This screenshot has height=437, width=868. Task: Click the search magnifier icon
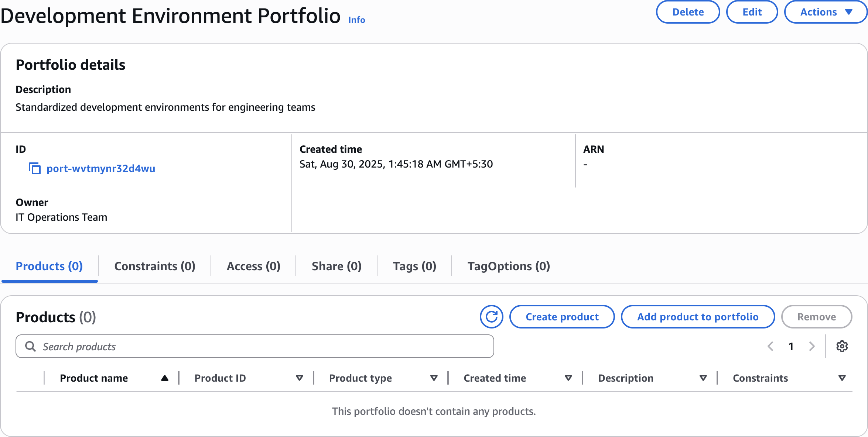(x=30, y=346)
